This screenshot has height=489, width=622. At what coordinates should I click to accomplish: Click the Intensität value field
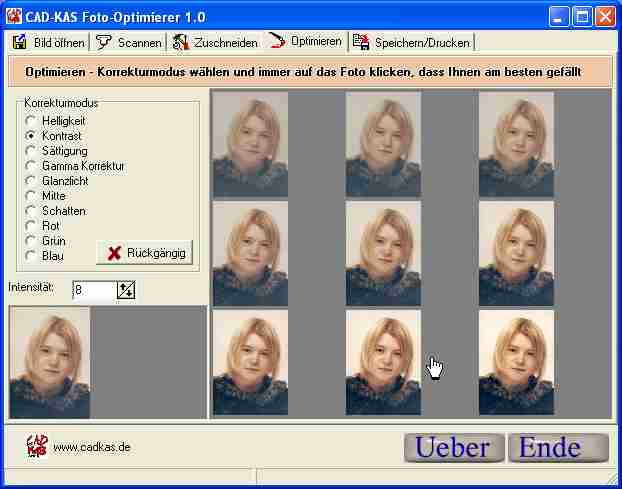93,290
